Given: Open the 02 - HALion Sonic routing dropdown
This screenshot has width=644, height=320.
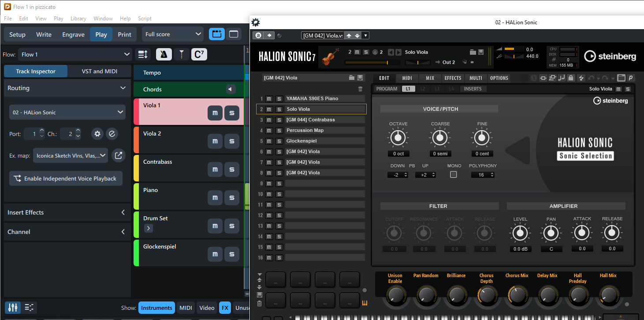Looking at the screenshot, I should pyautogui.click(x=67, y=112).
